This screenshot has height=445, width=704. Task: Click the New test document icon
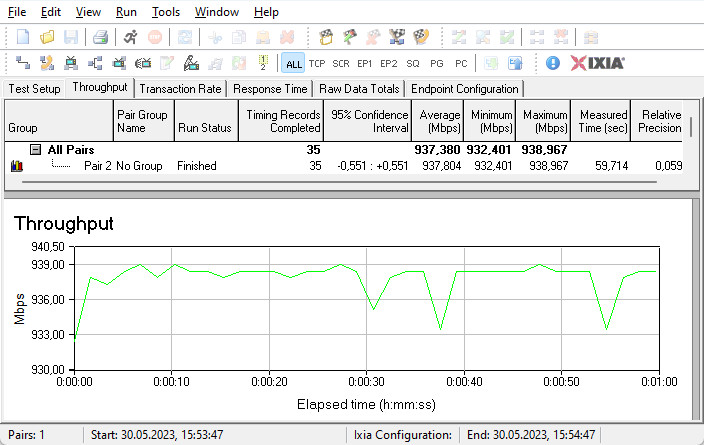[x=23, y=37]
